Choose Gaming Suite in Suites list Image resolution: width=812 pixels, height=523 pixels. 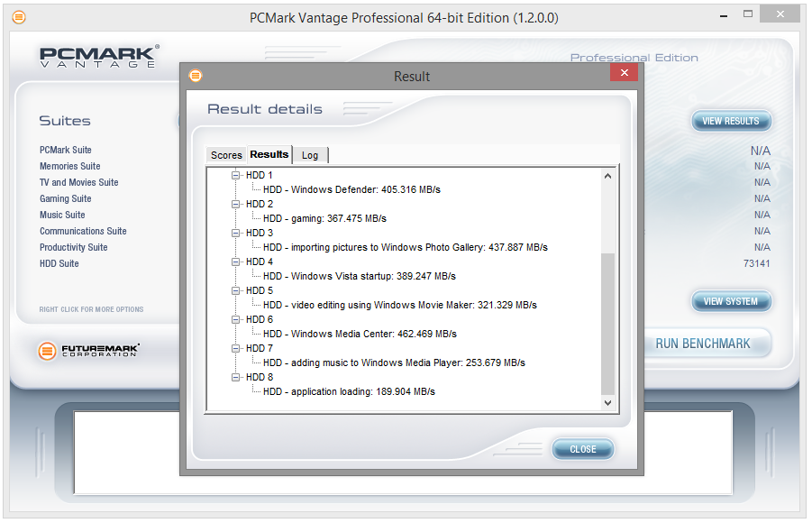click(x=66, y=198)
